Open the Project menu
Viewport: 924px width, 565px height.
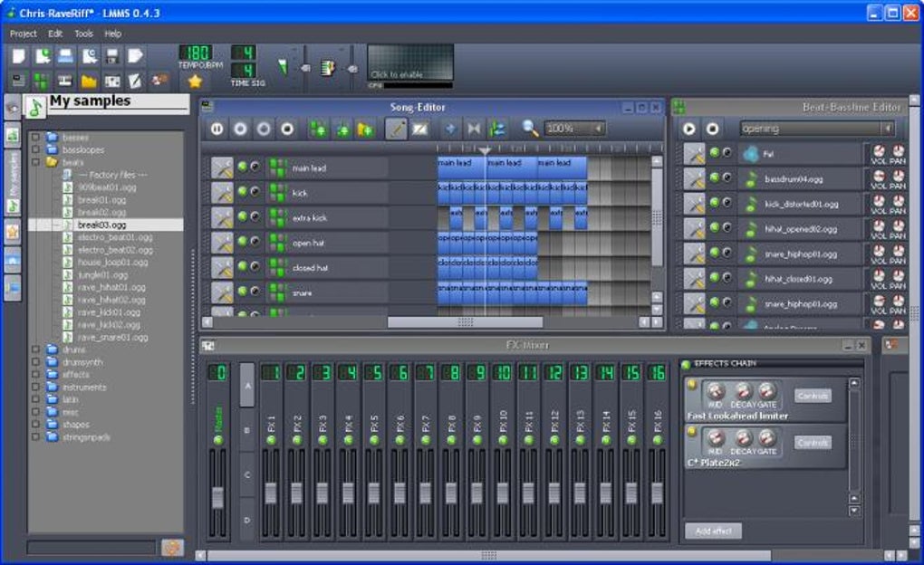point(24,34)
